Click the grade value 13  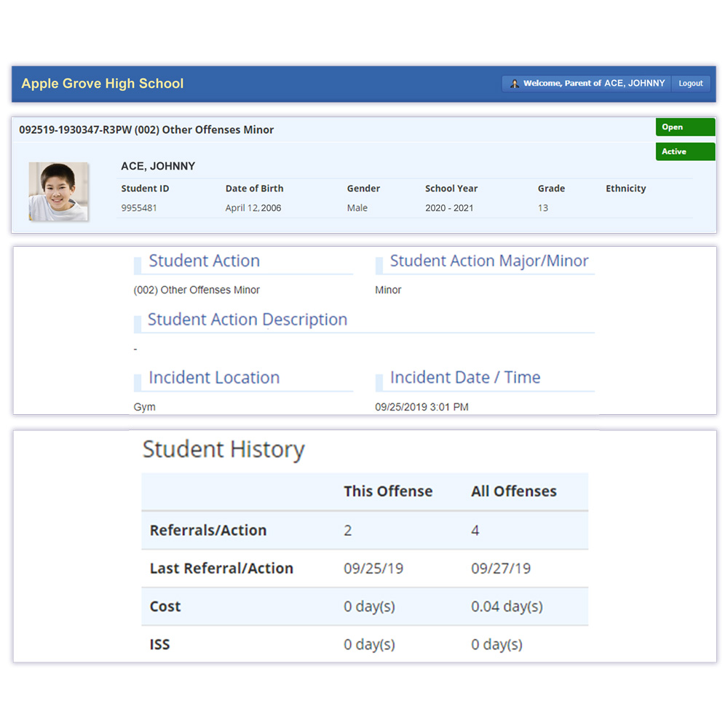[543, 208]
